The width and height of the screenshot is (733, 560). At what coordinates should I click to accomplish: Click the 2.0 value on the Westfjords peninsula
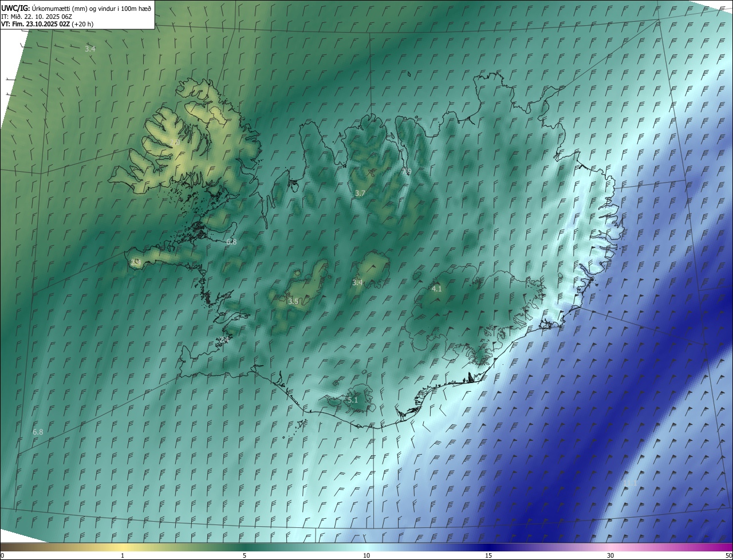(x=175, y=143)
